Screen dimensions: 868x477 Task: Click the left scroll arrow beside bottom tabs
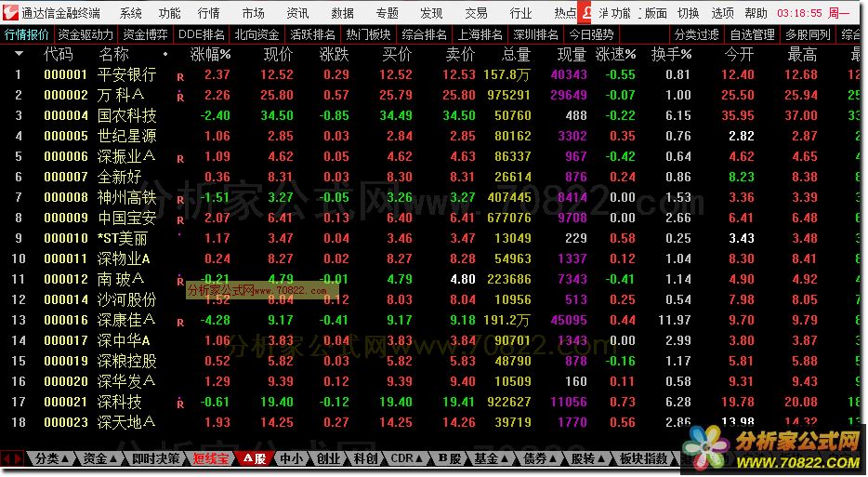pyautogui.click(x=7, y=458)
